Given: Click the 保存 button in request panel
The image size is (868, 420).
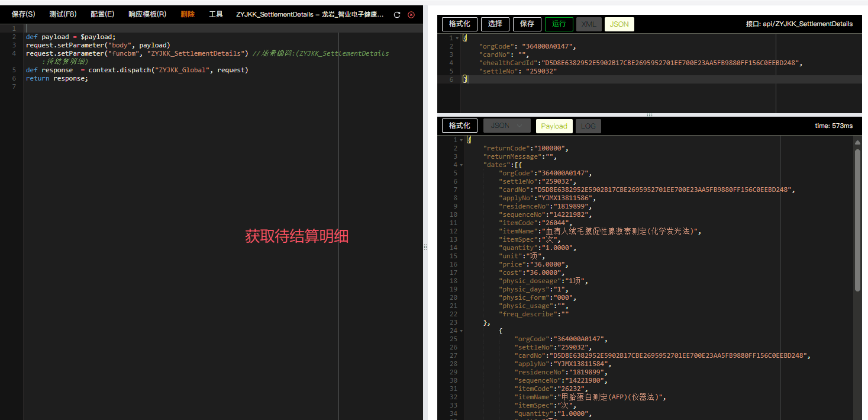Looking at the screenshot, I should (x=527, y=24).
